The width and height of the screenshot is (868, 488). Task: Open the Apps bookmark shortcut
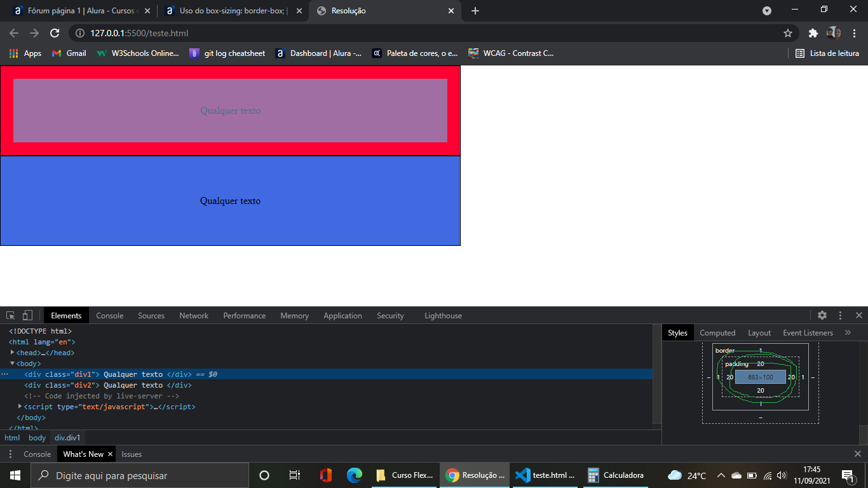(25, 53)
